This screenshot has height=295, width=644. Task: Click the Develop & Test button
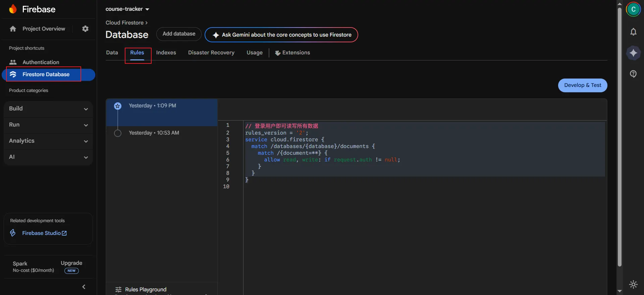click(x=582, y=85)
